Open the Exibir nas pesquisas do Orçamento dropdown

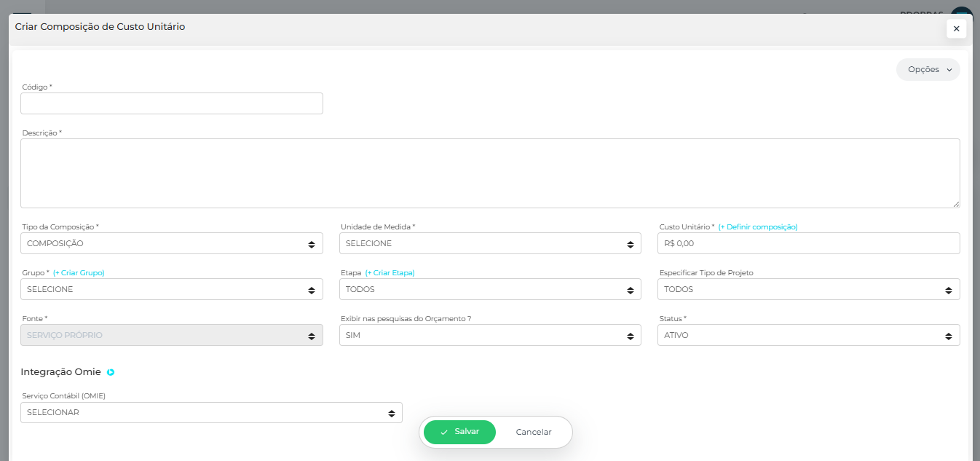[489, 335]
